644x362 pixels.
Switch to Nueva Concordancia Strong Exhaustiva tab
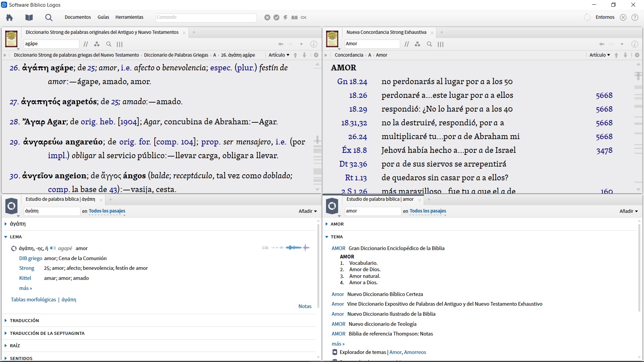click(x=386, y=32)
